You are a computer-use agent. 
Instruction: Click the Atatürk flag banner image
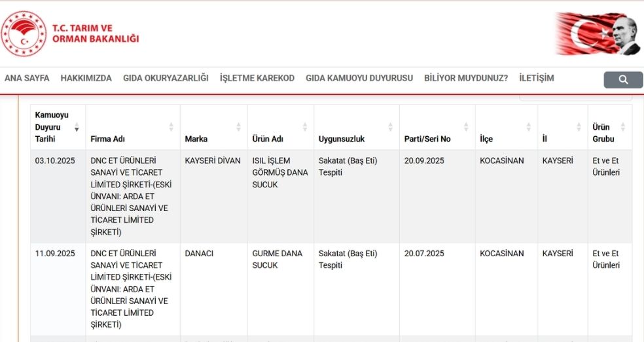(x=598, y=33)
